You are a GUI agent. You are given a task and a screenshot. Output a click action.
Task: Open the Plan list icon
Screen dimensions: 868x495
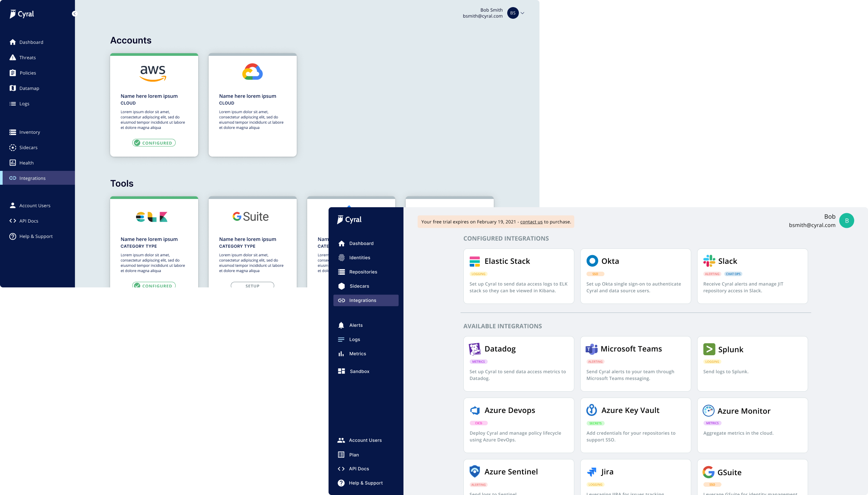pos(341,455)
